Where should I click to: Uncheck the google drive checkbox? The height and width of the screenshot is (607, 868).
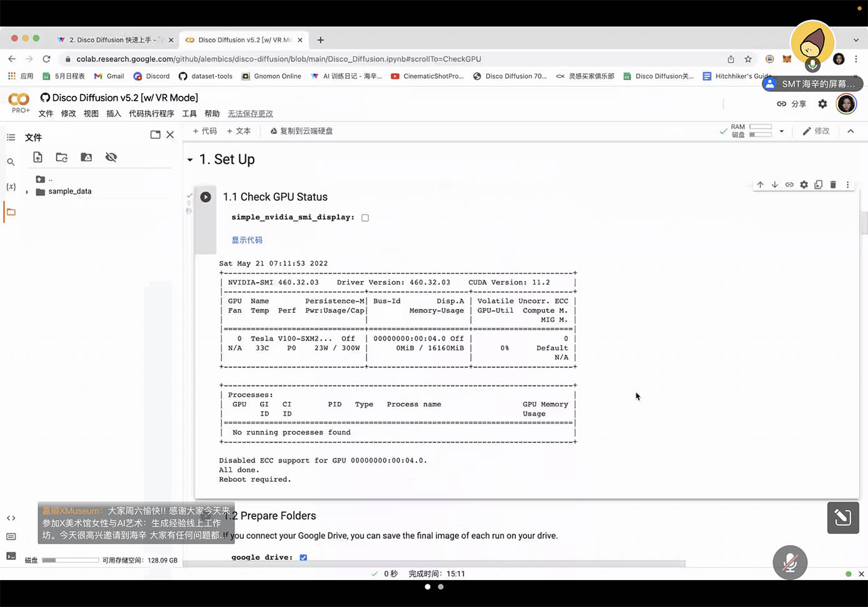[x=303, y=558]
